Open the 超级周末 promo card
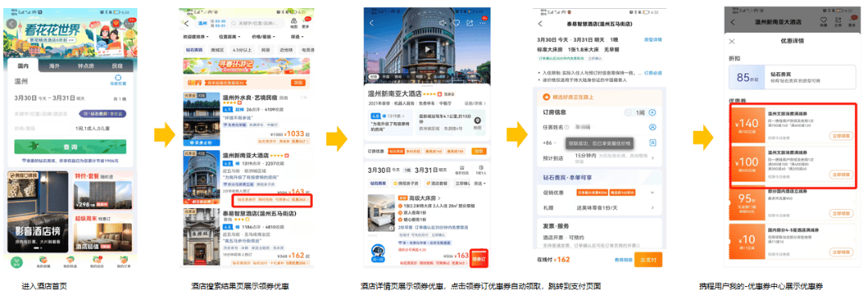This screenshot has width=868, height=295. click(102, 233)
